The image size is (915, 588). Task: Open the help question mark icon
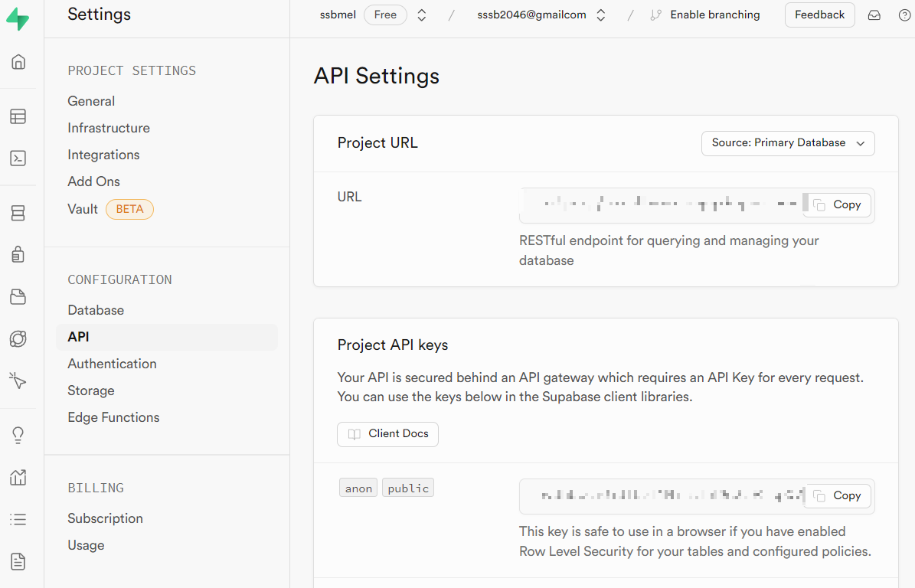click(904, 15)
